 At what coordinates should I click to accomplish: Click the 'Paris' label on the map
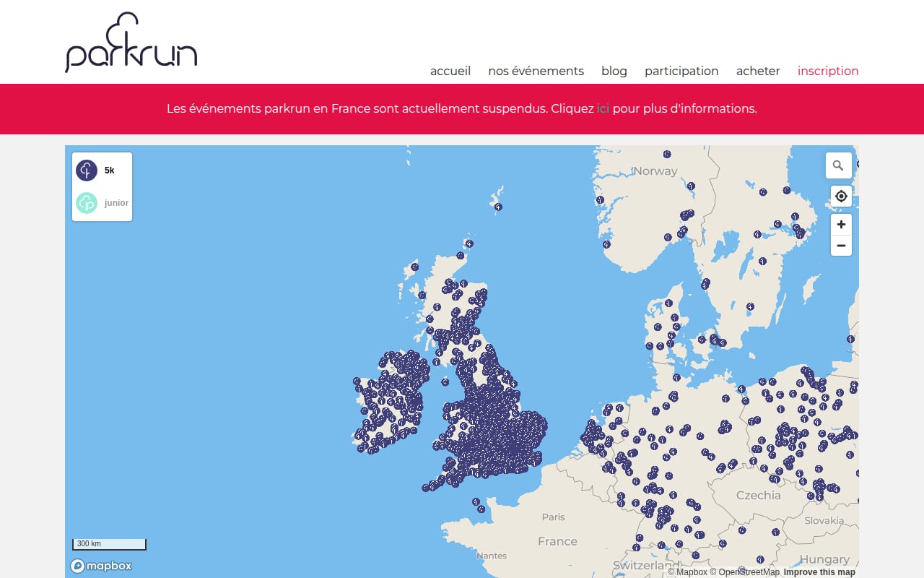tap(554, 517)
